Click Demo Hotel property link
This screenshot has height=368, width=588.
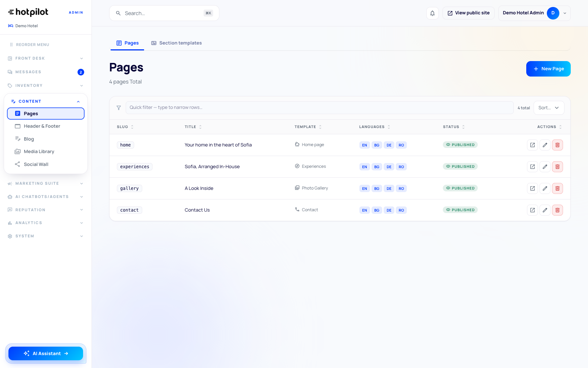(23, 26)
